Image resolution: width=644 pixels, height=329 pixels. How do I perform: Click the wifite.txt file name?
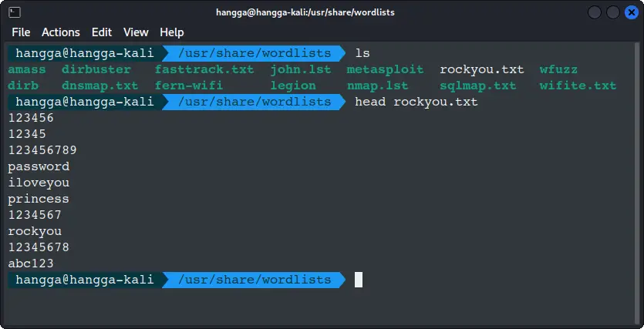578,86
